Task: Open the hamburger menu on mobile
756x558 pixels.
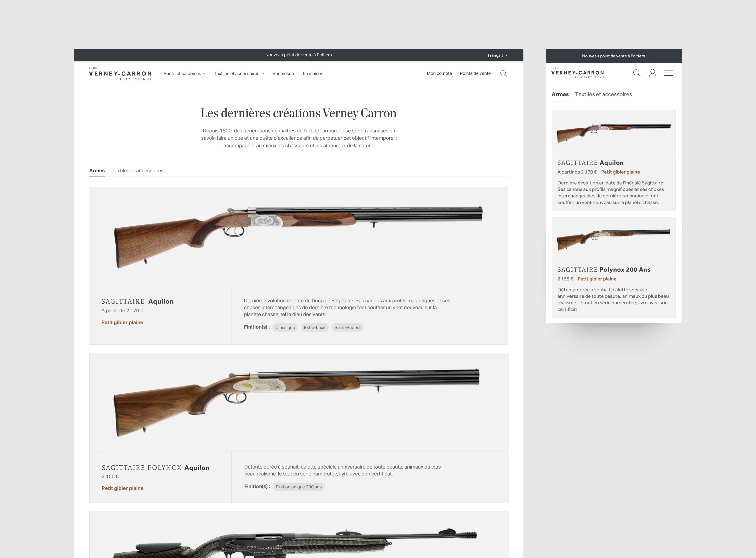Action: click(x=669, y=73)
